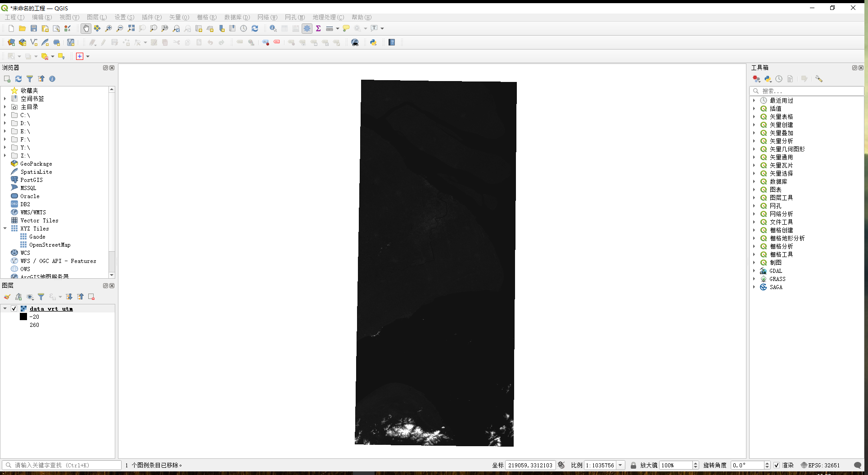Image resolution: width=868 pixels, height=475 pixels.
Task: Expand the GDAL toolbox group
Action: pyautogui.click(x=754, y=271)
